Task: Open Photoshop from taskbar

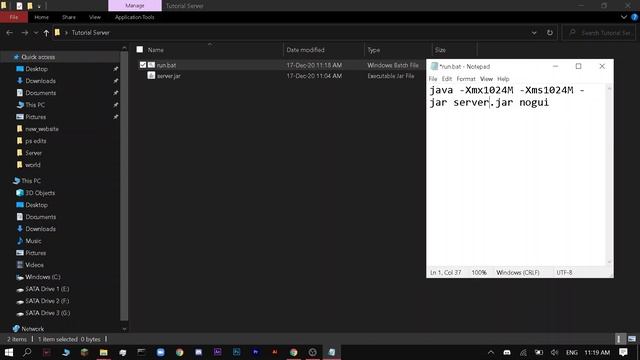Action: (x=237, y=352)
